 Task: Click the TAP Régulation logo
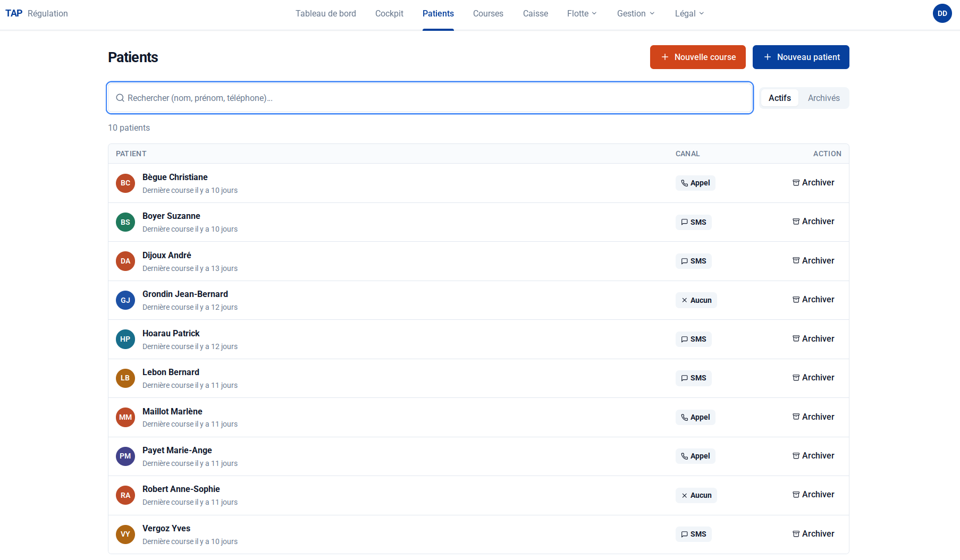[37, 13]
